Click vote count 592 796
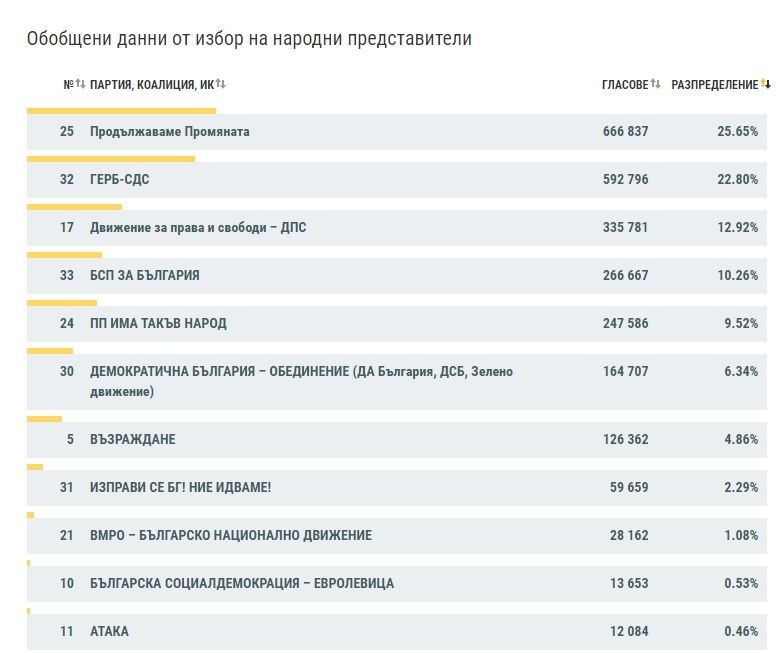784x653 pixels. tap(626, 180)
